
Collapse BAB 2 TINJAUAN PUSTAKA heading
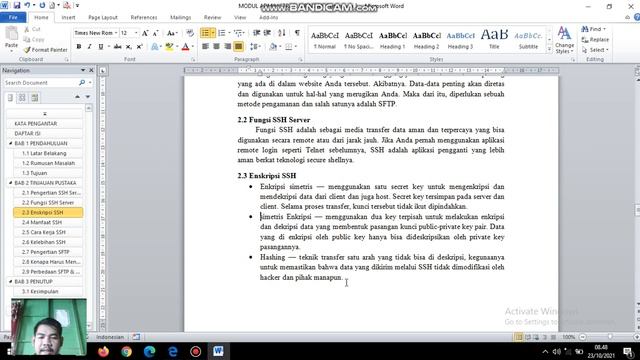(11, 183)
